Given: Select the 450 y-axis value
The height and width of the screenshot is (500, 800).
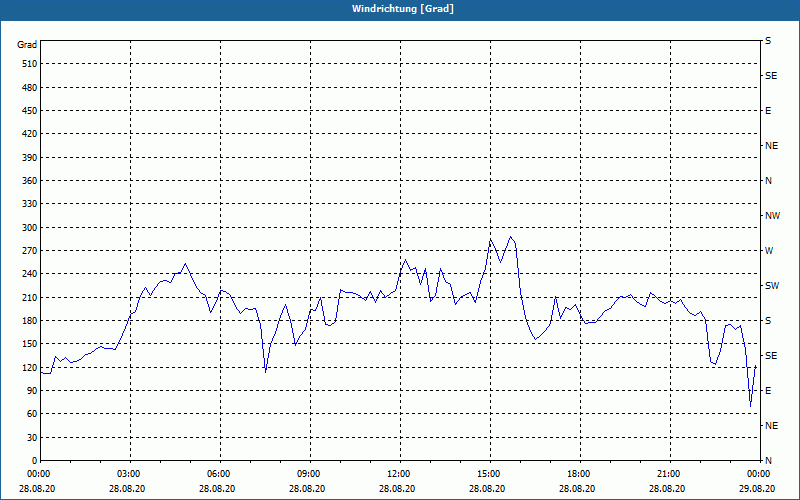Looking at the screenshot, I should (x=30, y=111).
